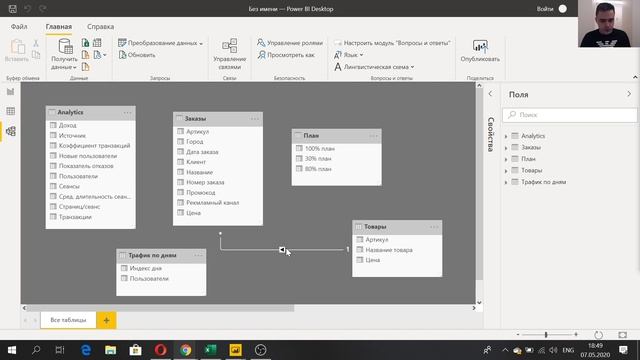Save the file with the diskette icon
The height and width of the screenshot is (360, 640).
[13, 9]
